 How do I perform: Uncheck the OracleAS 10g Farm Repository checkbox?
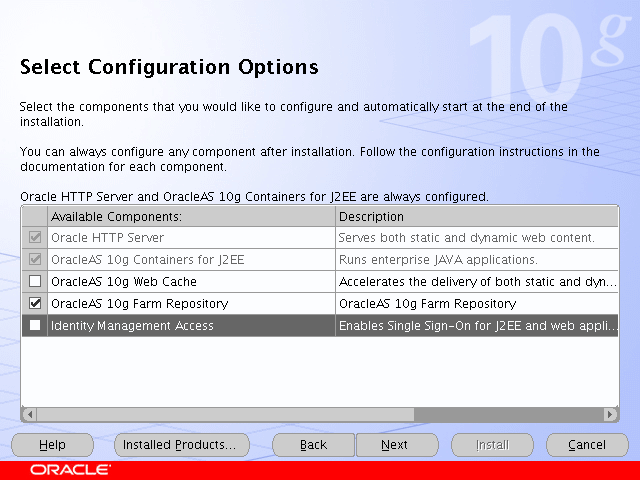tap(35, 303)
